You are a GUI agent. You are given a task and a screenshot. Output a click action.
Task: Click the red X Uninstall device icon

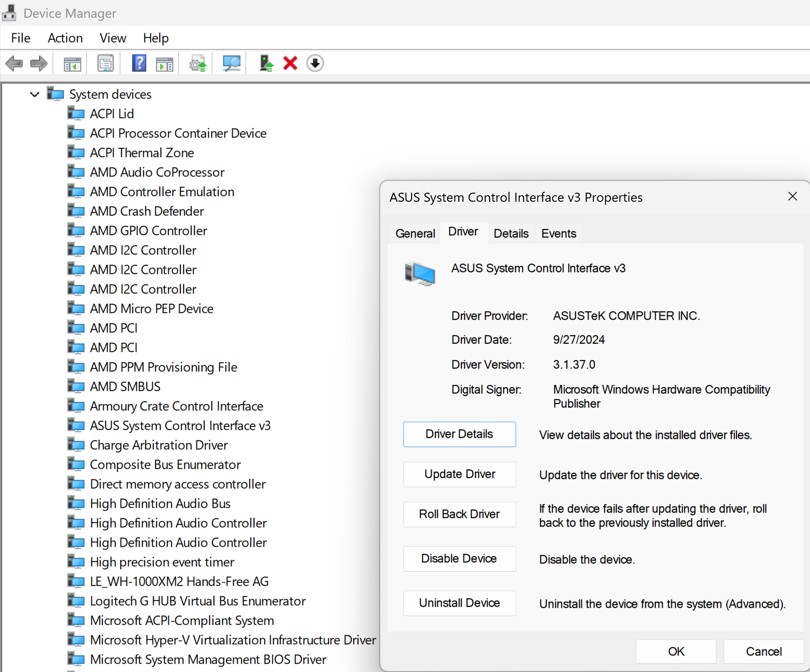[x=290, y=63]
